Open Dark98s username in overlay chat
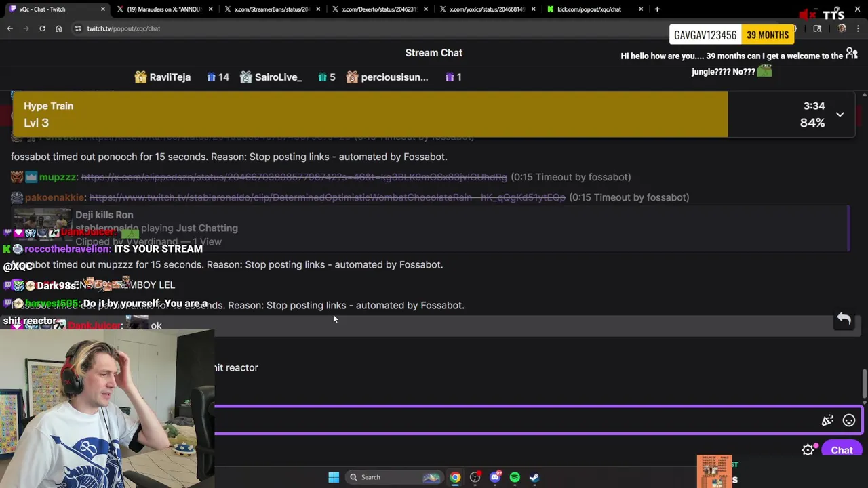Viewport: 868px width, 488px height. pyautogui.click(x=57, y=285)
